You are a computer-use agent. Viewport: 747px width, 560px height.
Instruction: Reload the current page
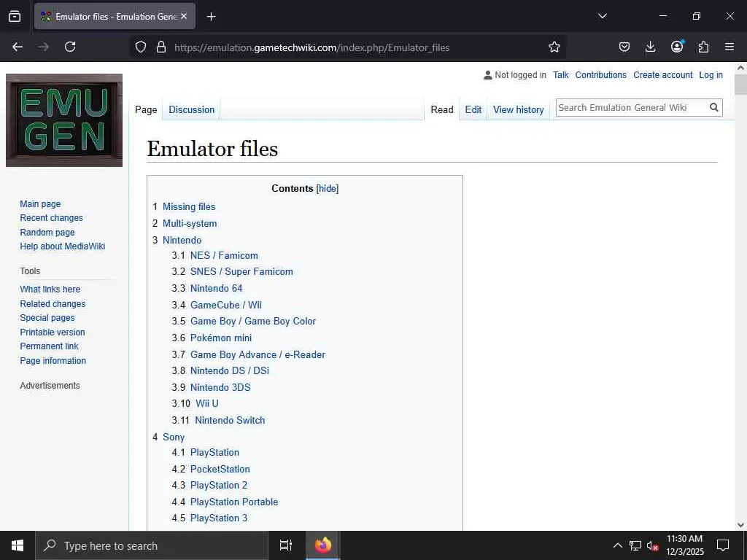click(70, 47)
